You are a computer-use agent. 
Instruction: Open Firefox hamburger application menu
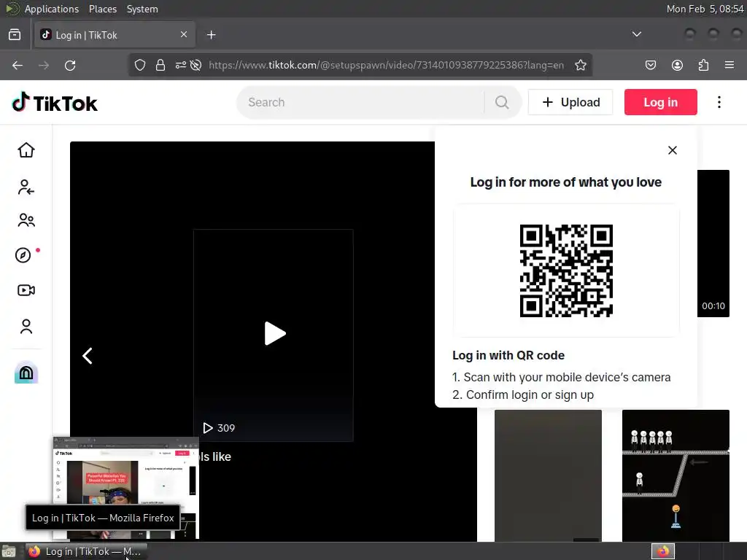[x=729, y=65]
